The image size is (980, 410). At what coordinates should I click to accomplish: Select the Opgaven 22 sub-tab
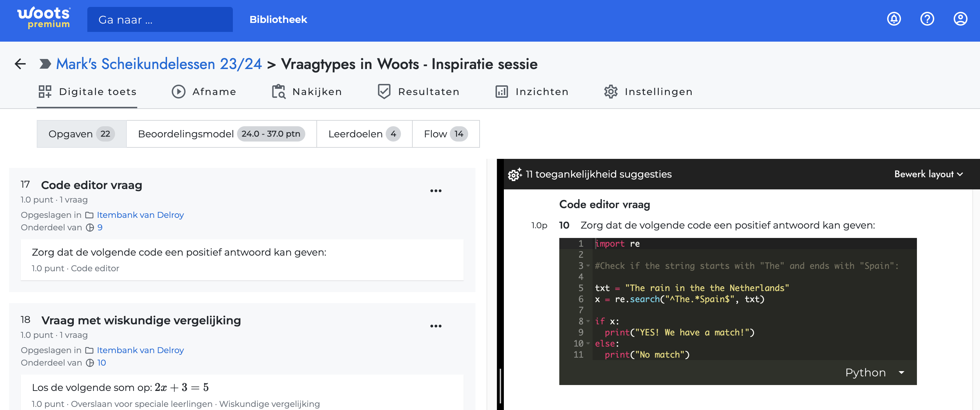click(x=81, y=134)
